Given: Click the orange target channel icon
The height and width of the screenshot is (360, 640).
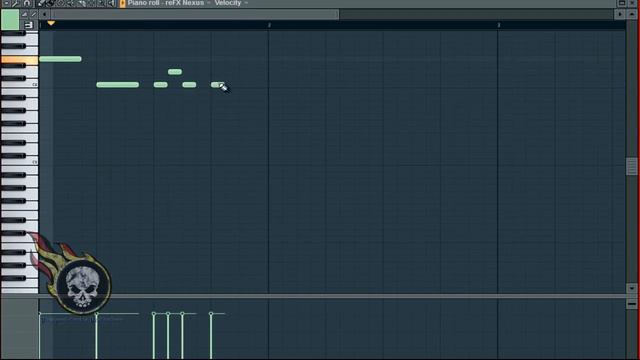Looking at the screenshot, I should (x=122, y=3).
